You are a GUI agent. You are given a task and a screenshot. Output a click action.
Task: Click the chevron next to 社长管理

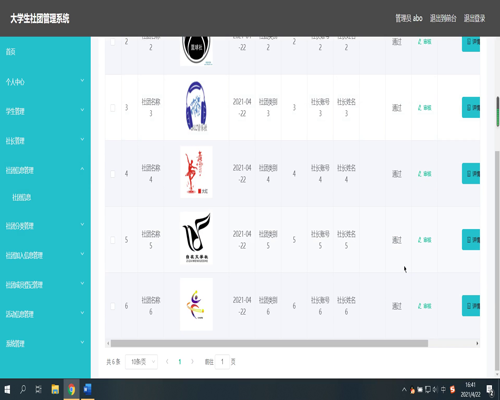(x=82, y=139)
